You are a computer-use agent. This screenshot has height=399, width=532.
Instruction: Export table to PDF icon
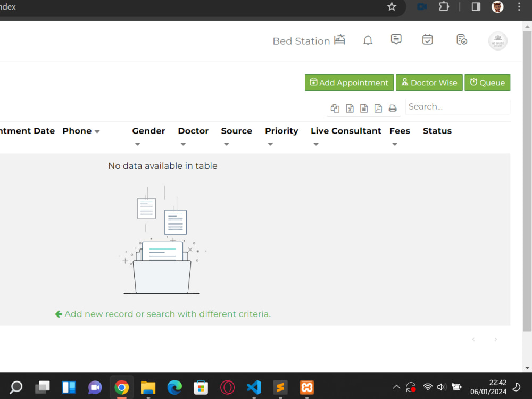[378, 108]
